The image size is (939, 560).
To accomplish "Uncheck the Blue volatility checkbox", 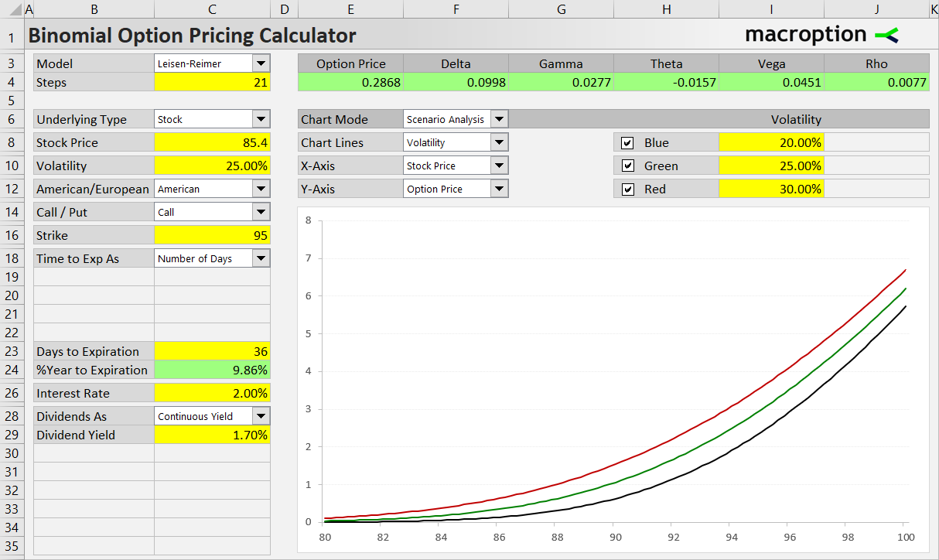I will [627, 143].
